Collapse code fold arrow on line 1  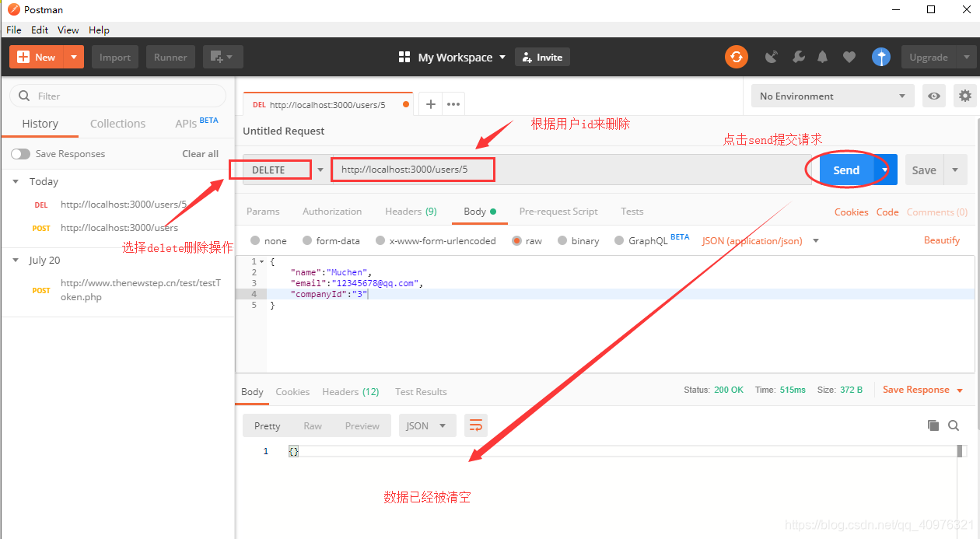(262, 262)
